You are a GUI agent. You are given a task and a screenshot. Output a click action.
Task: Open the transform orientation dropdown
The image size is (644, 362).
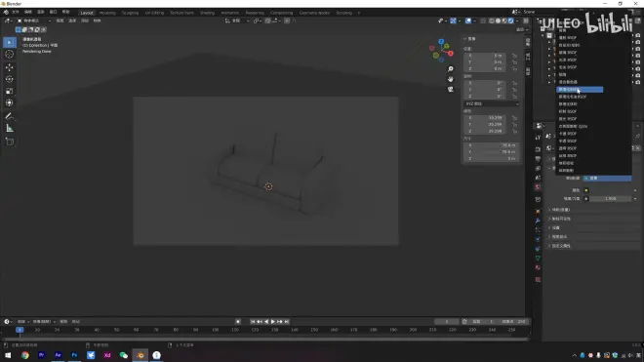(237, 20)
